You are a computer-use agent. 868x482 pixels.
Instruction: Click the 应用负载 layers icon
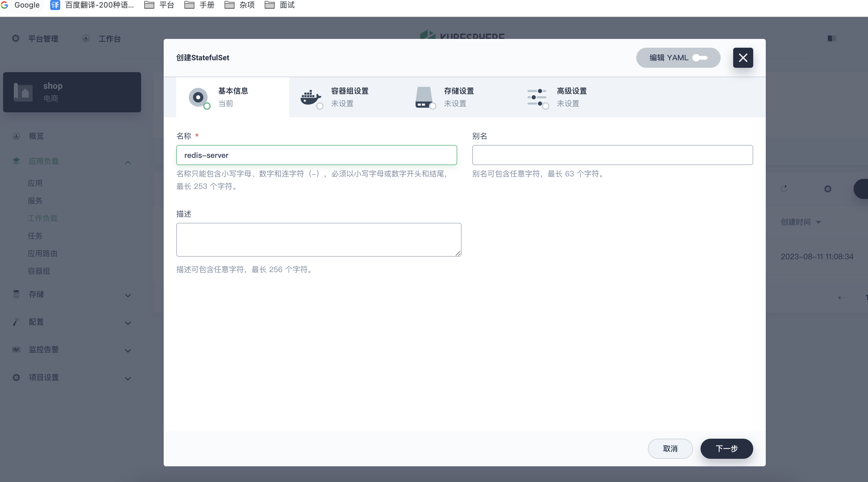pos(16,161)
